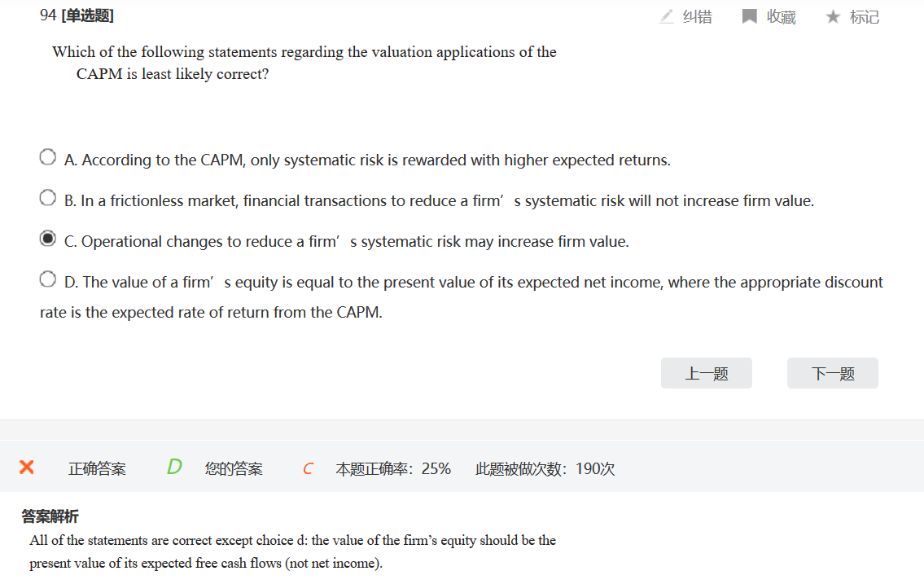Click the pencil error-report icon
The width and height of the screenshot is (924, 584).
667,16
